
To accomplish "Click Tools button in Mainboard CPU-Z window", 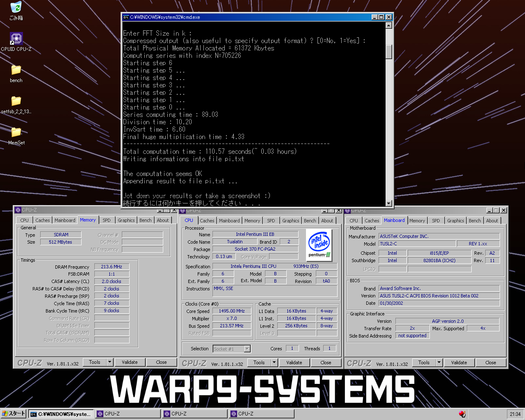I will pos(424,363).
